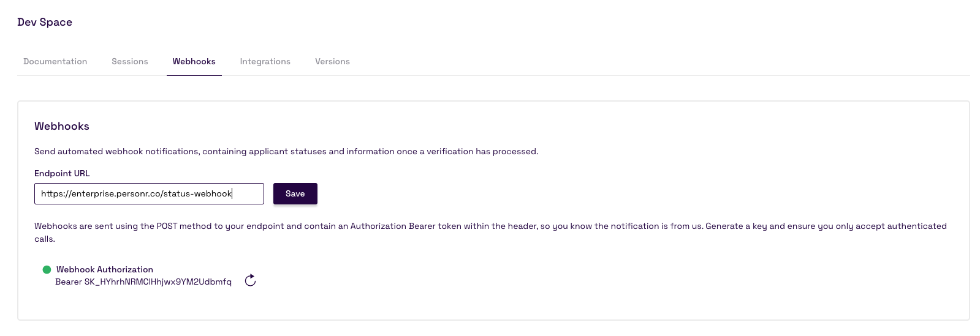Screen dimensions: 980x336
Task: Select the Webhooks tab
Action: coord(194,61)
